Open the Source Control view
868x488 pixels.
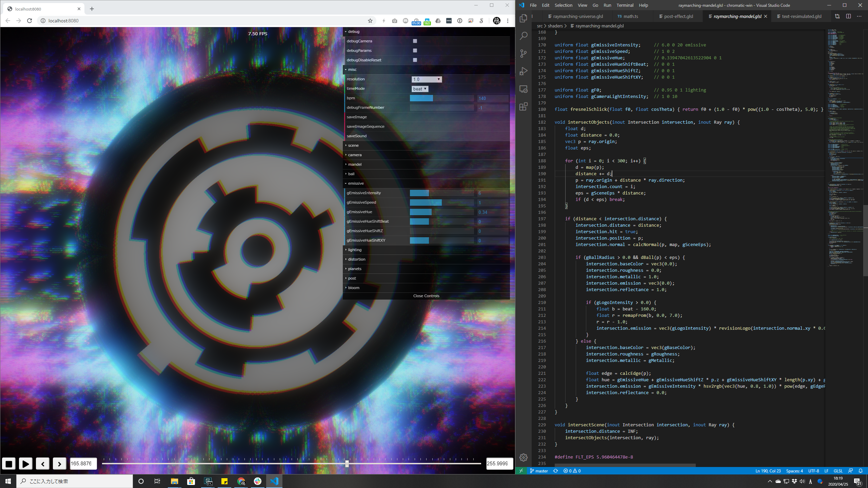(x=524, y=54)
